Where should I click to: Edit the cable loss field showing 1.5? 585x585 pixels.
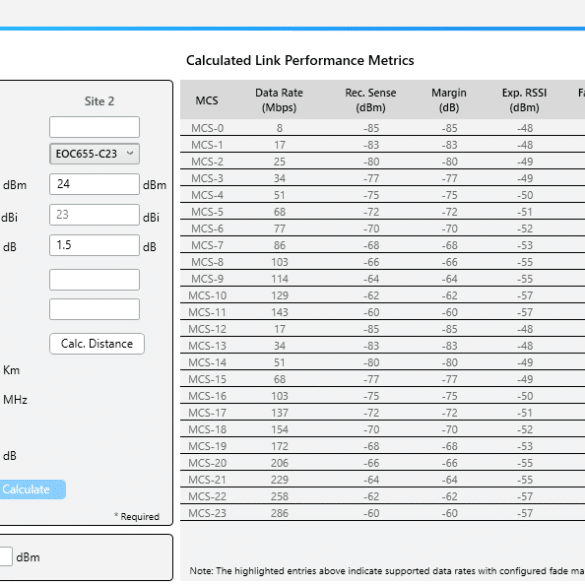(94, 245)
